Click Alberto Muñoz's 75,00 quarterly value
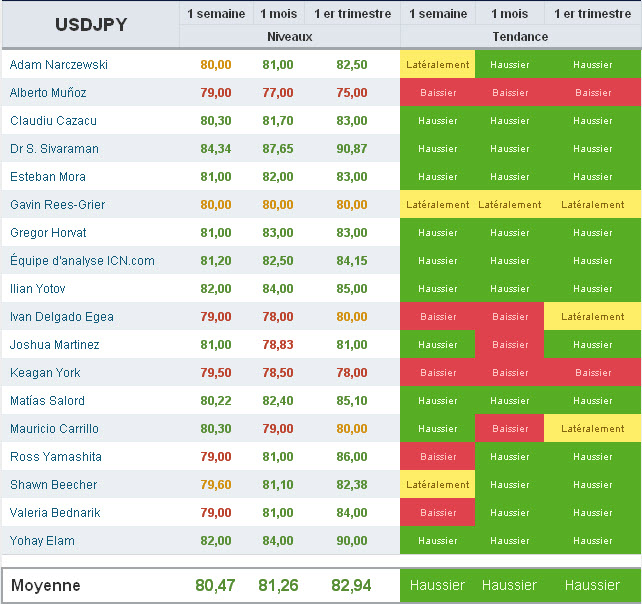This screenshot has width=642, height=604. click(x=352, y=93)
